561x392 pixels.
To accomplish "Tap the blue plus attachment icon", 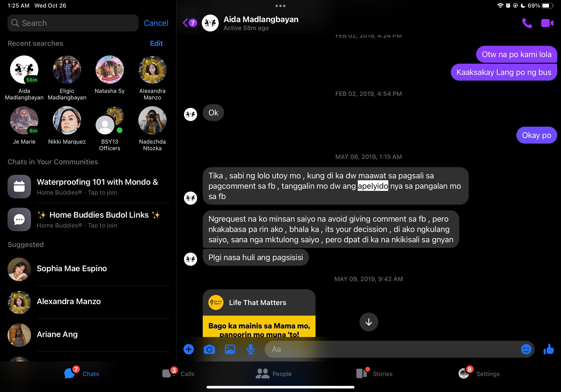I will (x=188, y=349).
